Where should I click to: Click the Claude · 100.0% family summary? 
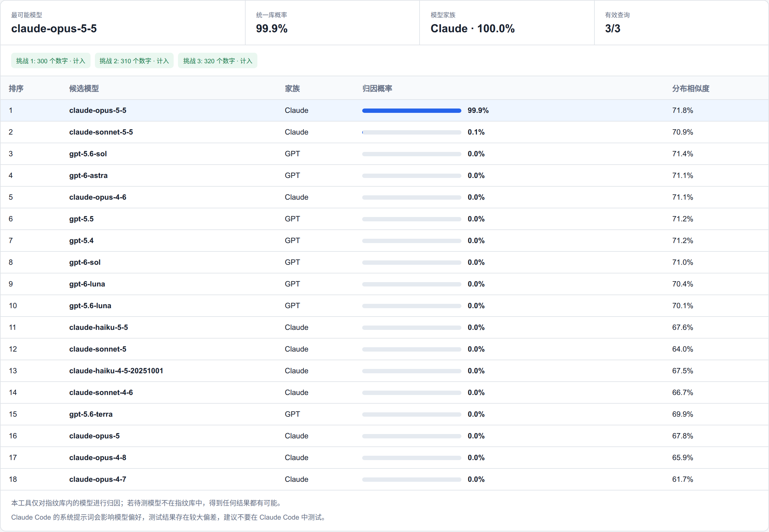(x=472, y=28)
